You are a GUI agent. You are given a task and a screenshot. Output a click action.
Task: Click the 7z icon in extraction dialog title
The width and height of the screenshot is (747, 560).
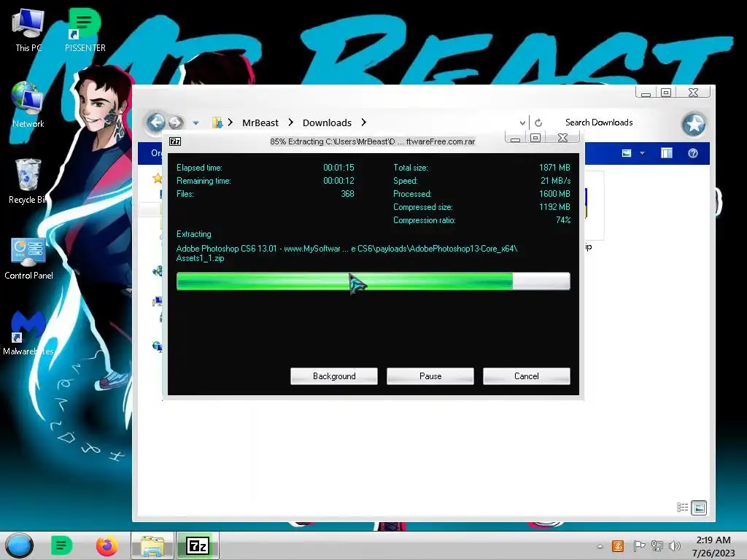point(175,141)
